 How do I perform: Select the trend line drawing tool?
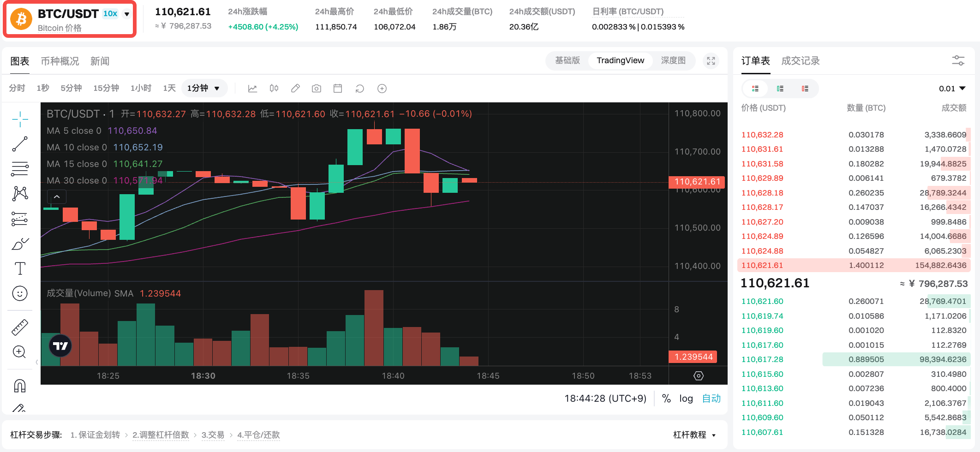coord(20,144)
